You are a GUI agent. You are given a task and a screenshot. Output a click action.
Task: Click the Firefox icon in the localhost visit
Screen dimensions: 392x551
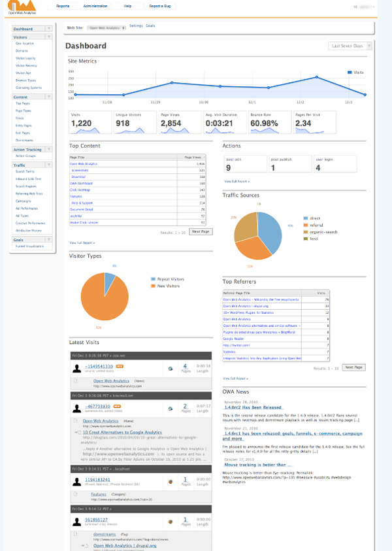click(x=171, y=482)
